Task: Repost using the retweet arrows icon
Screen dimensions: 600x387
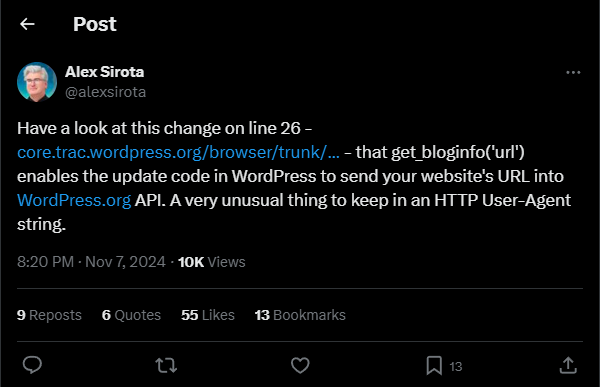Action: [166, 365]
